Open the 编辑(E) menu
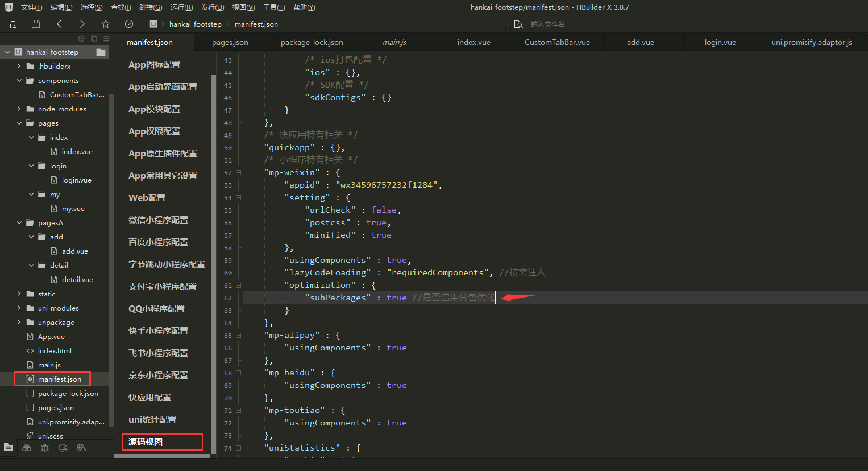 pyautogui.click(x=61, y=7)
